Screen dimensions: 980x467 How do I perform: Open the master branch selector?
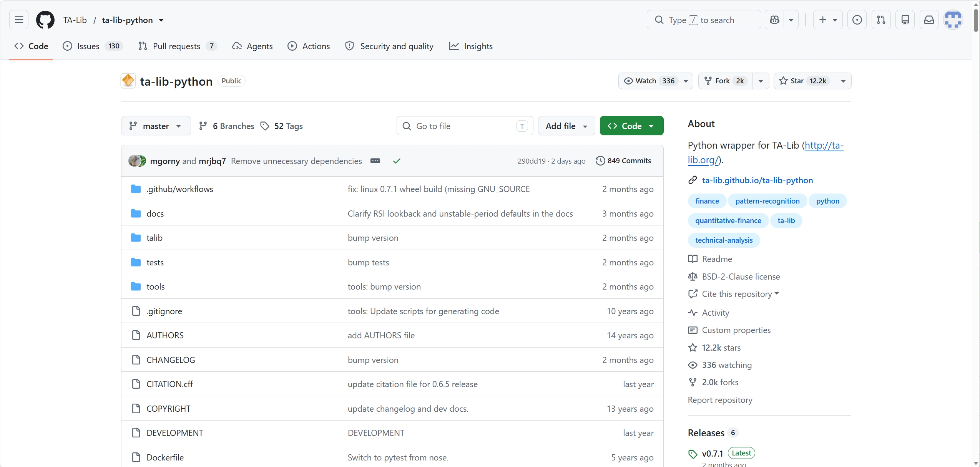pyautogui.click(x=156, y=126)
